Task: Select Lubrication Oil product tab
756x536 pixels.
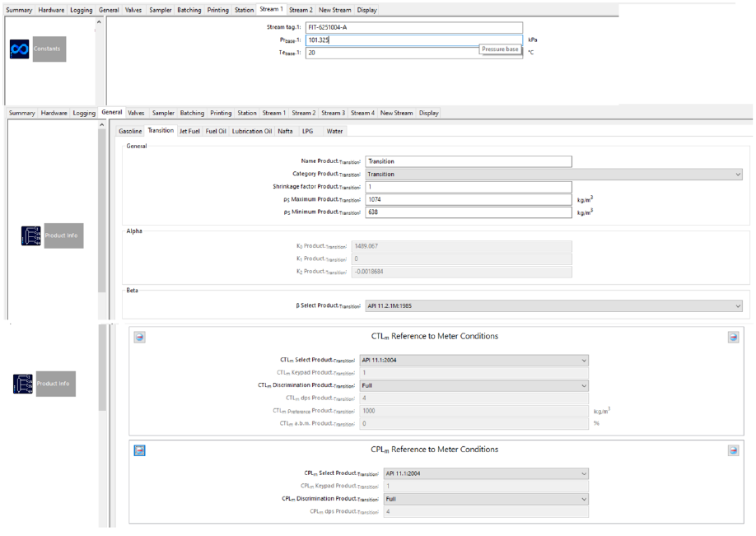Action: pos(252,131)
